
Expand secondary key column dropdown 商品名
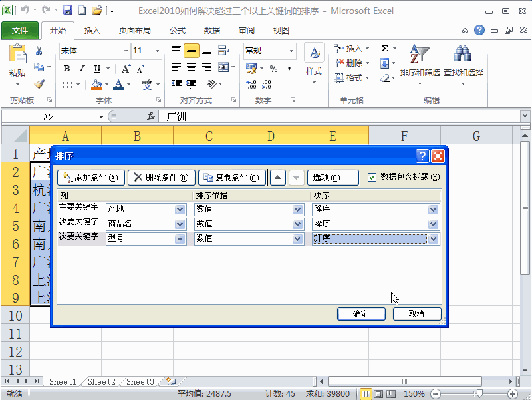pyautogui.click(x=180, y=224)
